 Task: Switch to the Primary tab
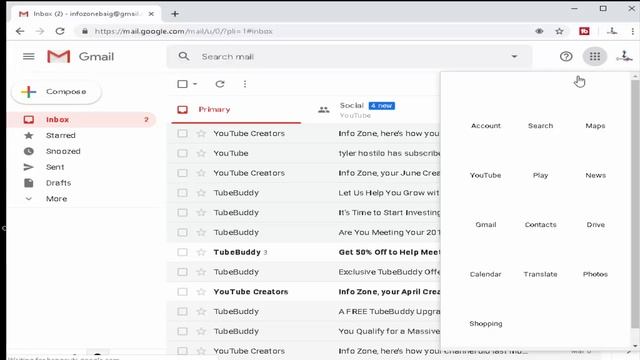tap(236, 109)
